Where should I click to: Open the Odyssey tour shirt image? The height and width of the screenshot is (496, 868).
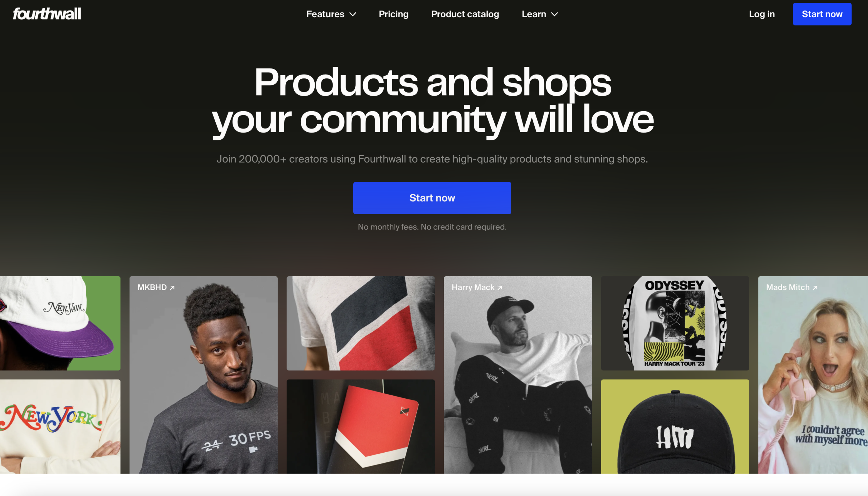tap(675, 323)
